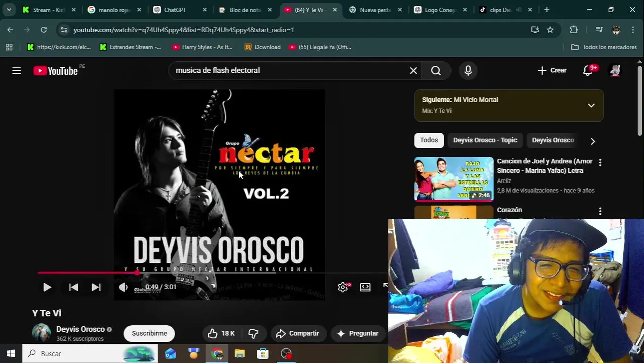Open the Todos los marcadores folder
This screenshot has height=363, width=644.
pos(604,47)
